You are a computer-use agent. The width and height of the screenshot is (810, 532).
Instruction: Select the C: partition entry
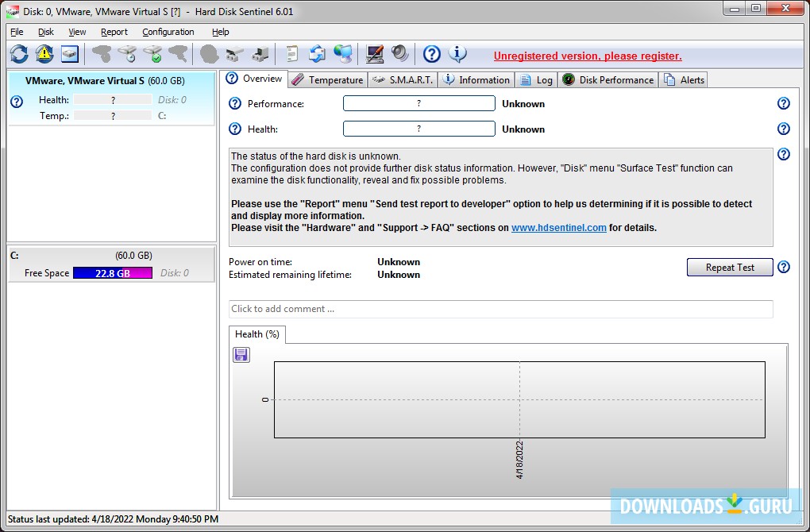111,264
